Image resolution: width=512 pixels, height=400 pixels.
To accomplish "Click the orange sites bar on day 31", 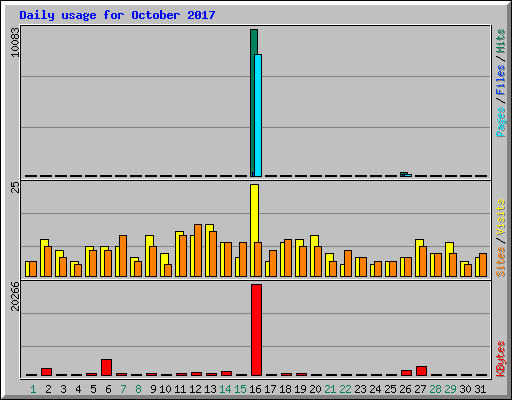I will [x=483, y=265].
